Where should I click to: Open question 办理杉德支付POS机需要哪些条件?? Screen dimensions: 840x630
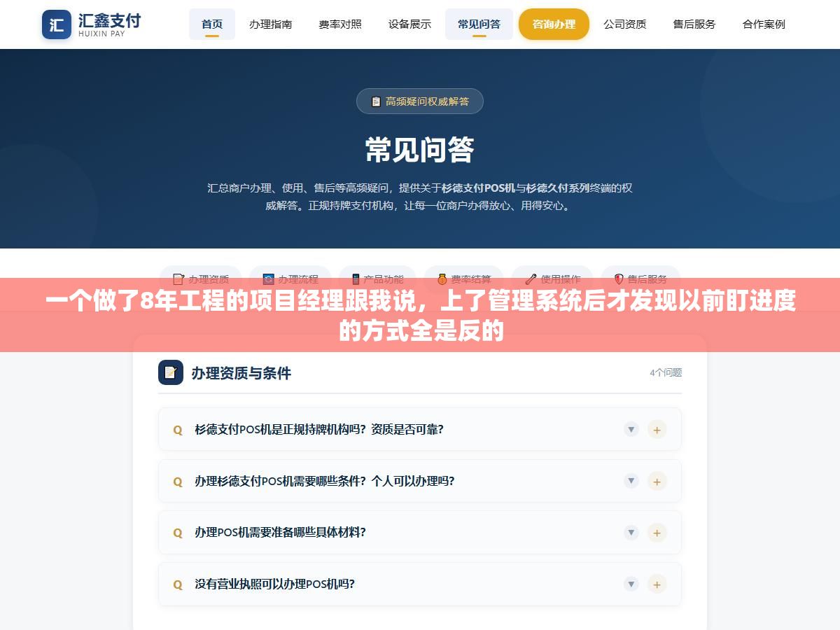420,481
